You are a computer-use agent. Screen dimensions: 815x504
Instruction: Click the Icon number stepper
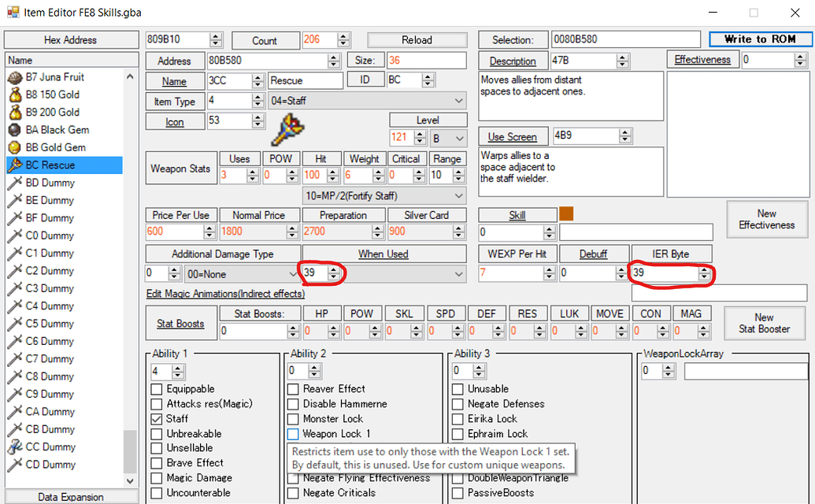[257, 121]
